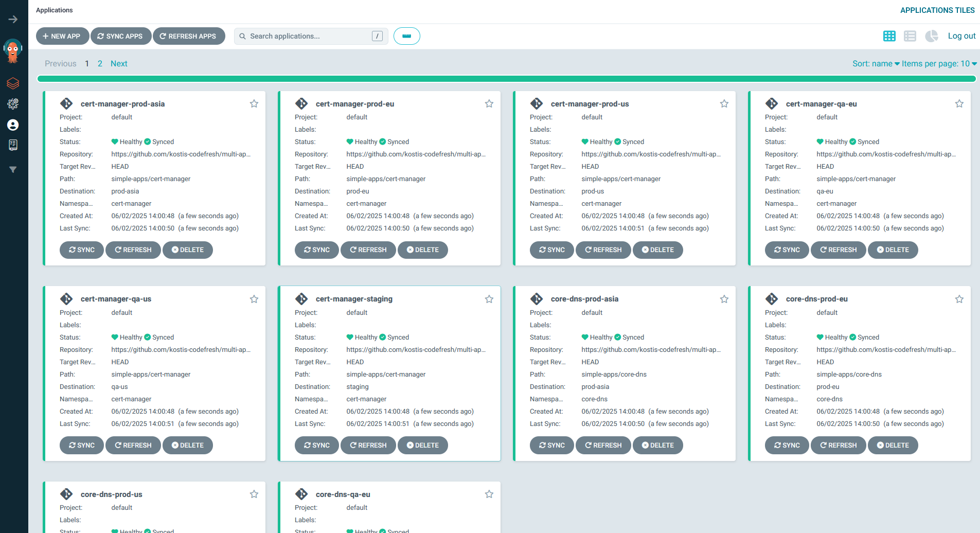This screenshot has height=533, width=980.
Task: Open the Items per page dropdown
Action: (938, 63)
